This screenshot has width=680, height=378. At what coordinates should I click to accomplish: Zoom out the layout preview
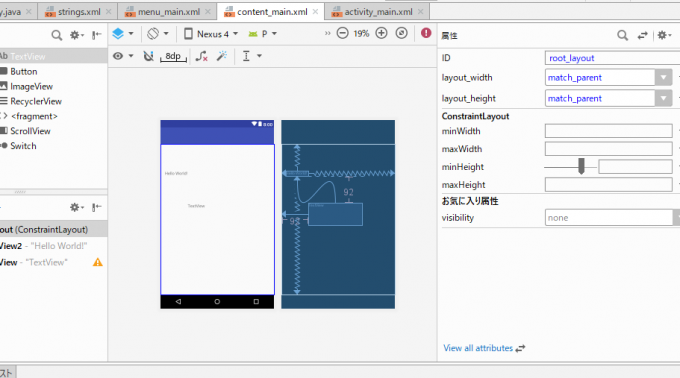pos(343,33)
